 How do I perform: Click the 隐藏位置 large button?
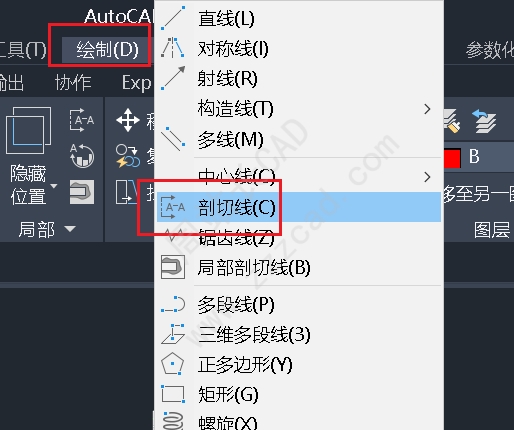click(x=29, y=155)
